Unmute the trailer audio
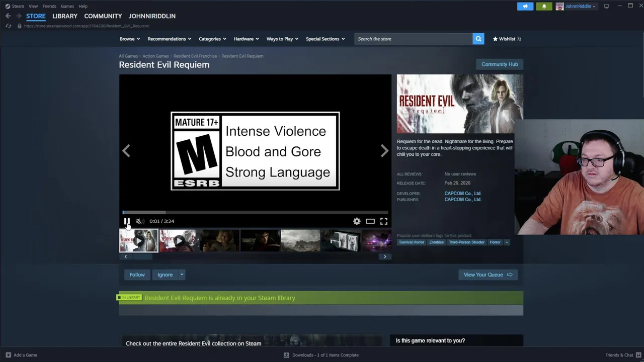 point(140,221)
